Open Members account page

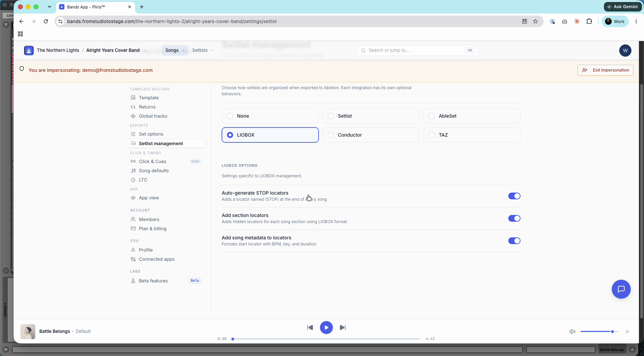[166, 219]
